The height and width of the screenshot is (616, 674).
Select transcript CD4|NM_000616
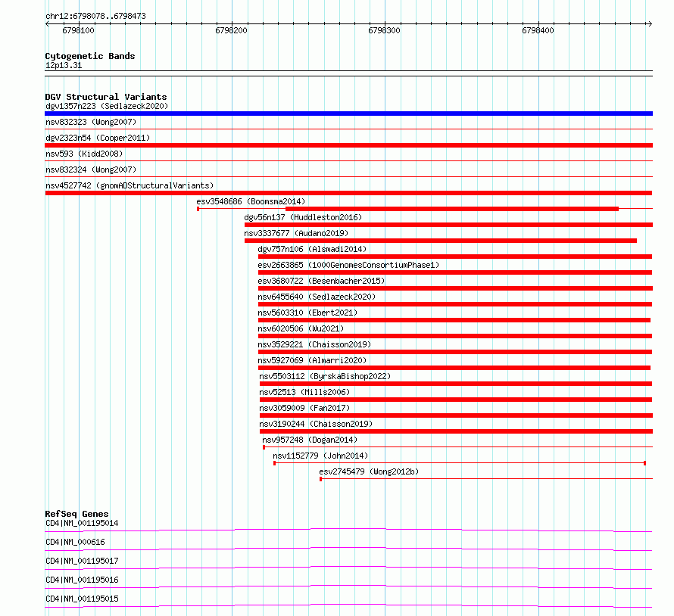click(x=75, y=542)
